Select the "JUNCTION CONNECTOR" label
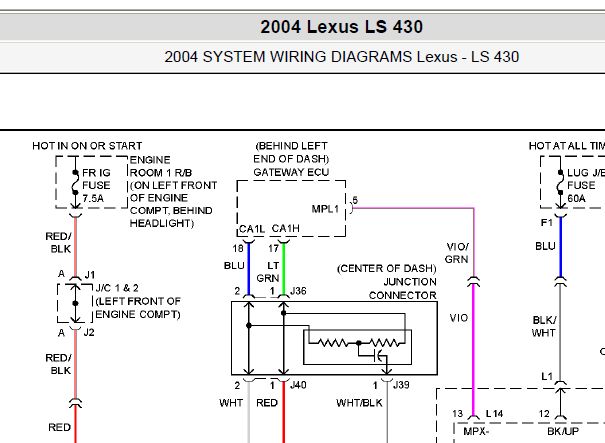Screen dimensions: 605x443 [x=402, y=289]
